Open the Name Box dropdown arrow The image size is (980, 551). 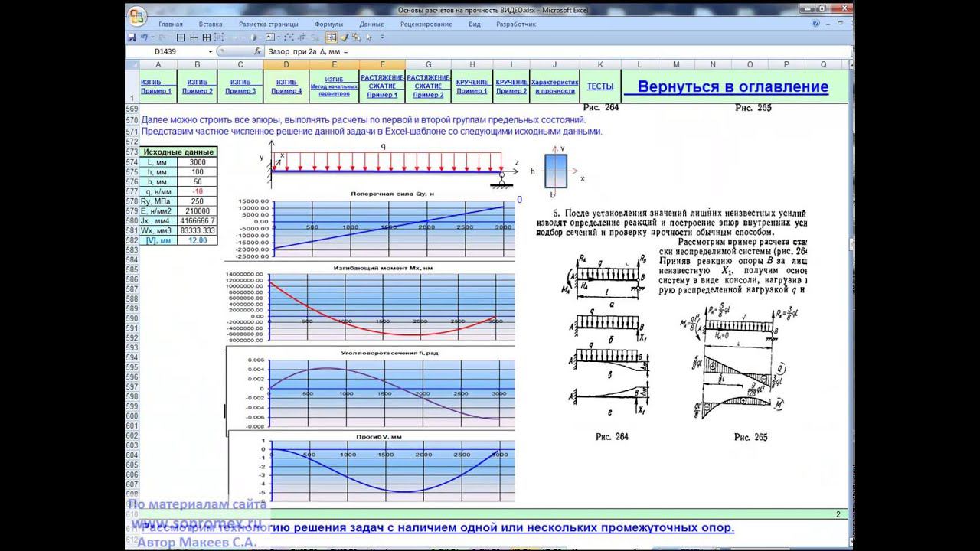tap(210, 51)
